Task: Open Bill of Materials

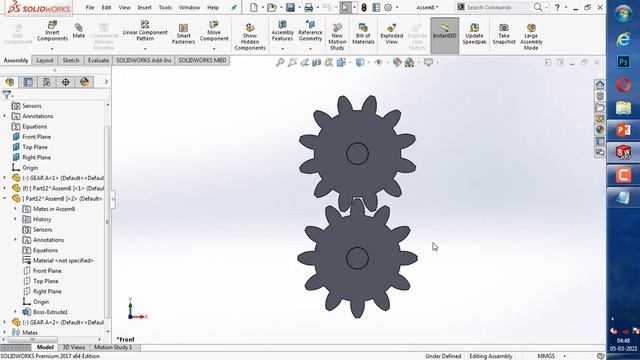Action: coord(363,34)
